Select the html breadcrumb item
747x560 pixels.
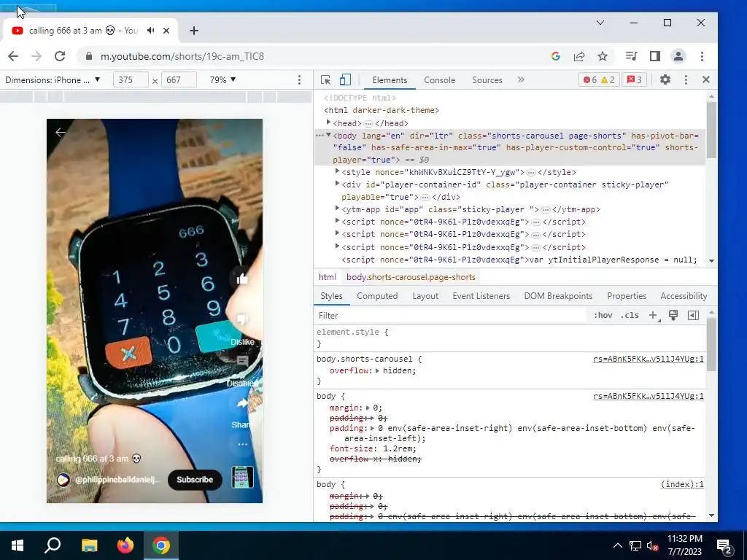(x=328, y=277)
